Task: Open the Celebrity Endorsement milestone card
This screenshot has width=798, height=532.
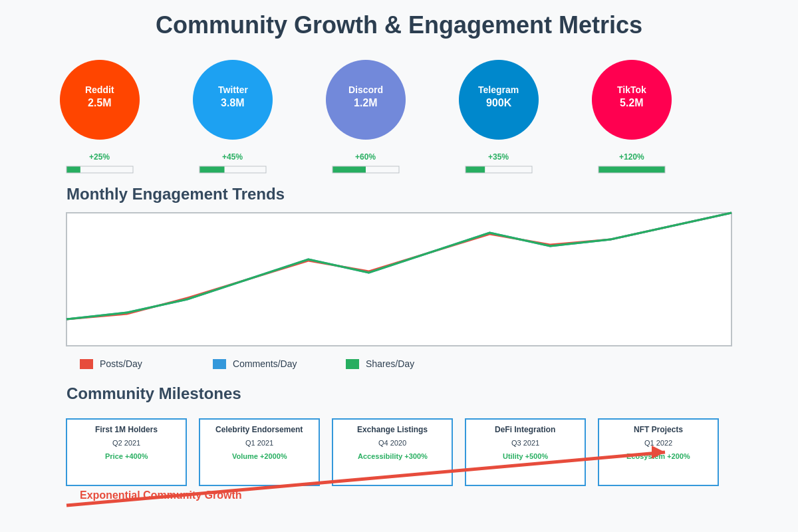Action: [x=259, y=452]
